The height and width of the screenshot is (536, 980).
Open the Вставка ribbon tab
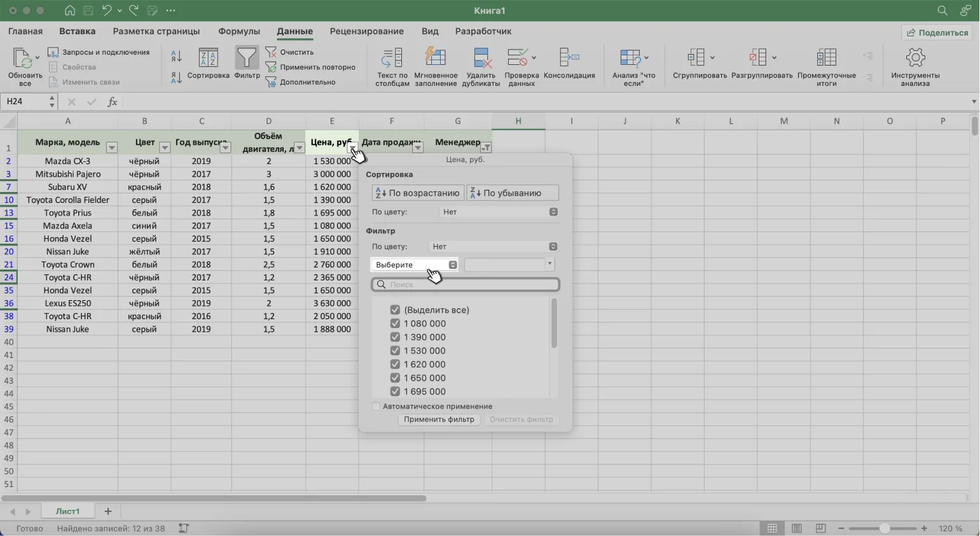click(77, 31)
